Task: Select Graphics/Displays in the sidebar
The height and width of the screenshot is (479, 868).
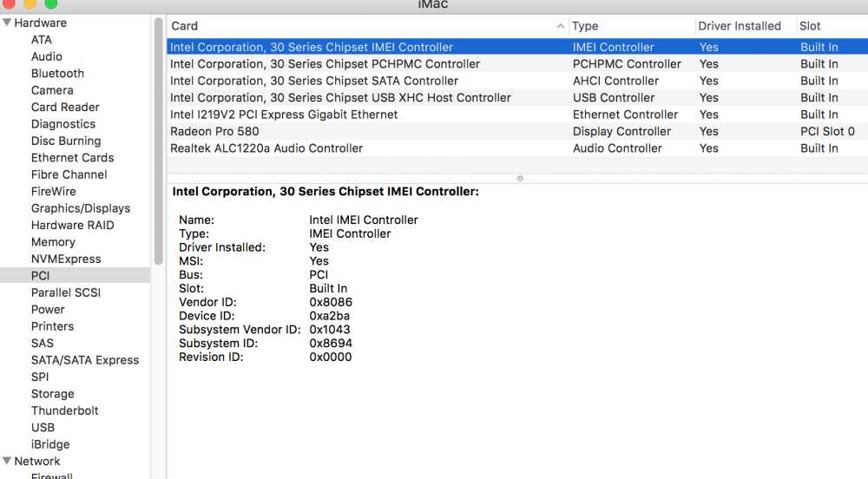Action: (x=81, y=208)
